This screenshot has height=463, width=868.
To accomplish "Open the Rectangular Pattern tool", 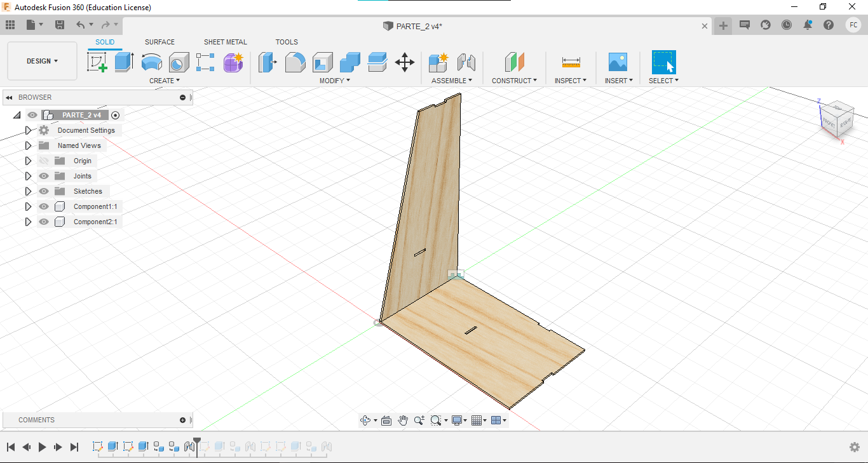I will [x=205, y=62].
